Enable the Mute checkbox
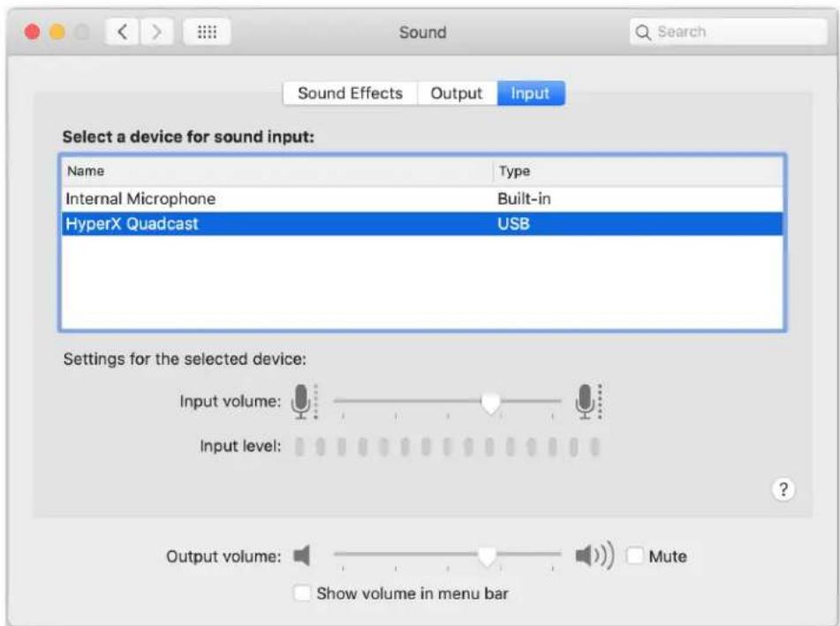 point(635,556)
